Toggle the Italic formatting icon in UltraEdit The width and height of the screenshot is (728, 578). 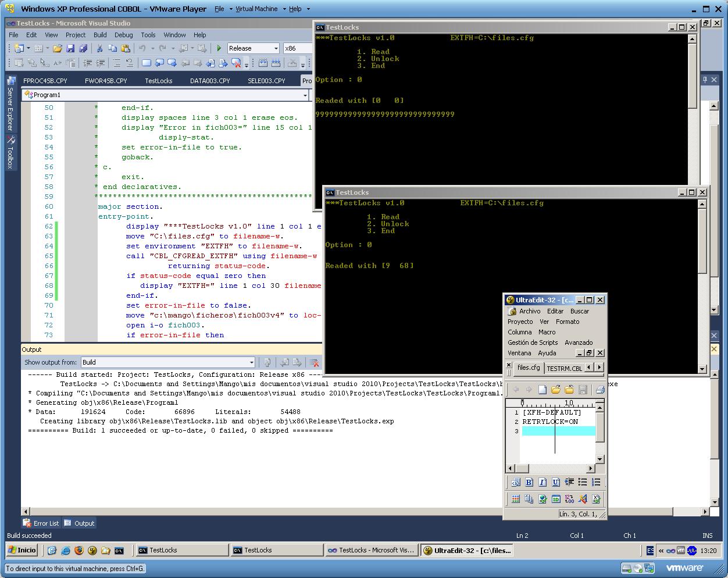point(542,482)
